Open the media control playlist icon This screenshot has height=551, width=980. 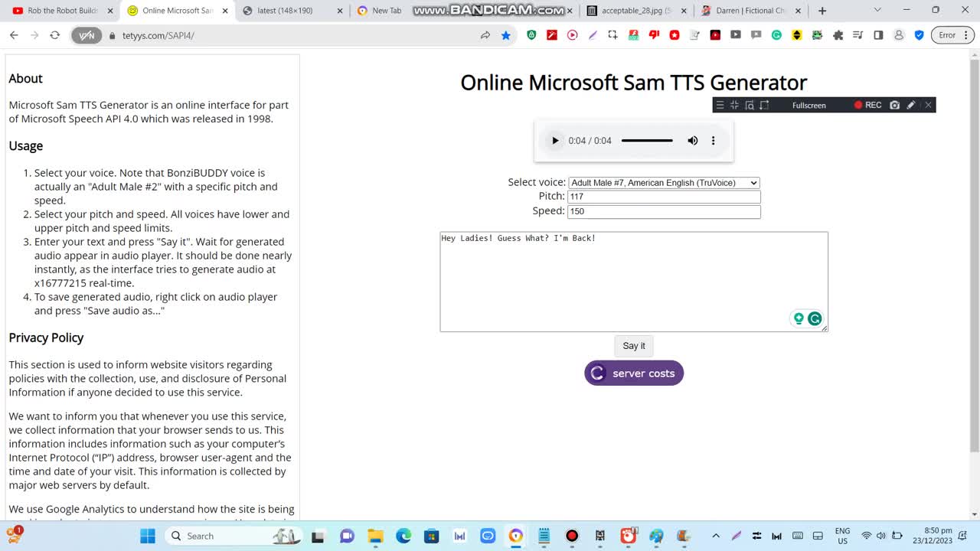[858, 35]
